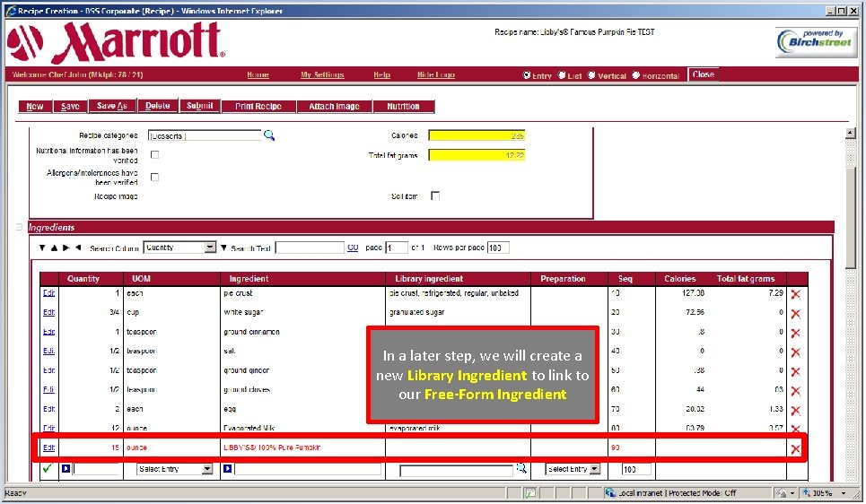
Task: Click blue arrow icon beside new quantity field
Action: tap(66, 469)
